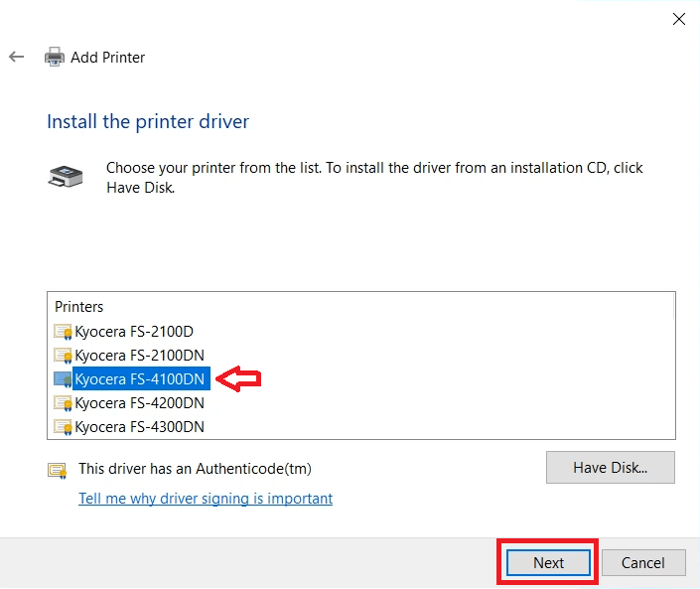Pick Kyocera FS-4200DN in the Printers list
The image size is (700, 589).
coord(139,403)
